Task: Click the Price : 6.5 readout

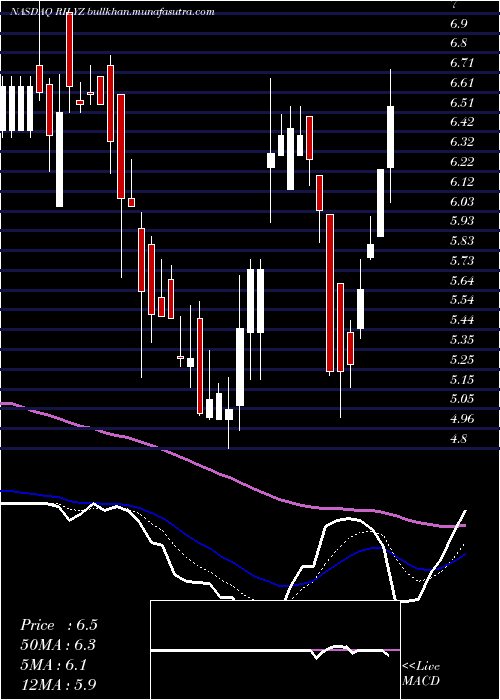Action: click(58, 625)
